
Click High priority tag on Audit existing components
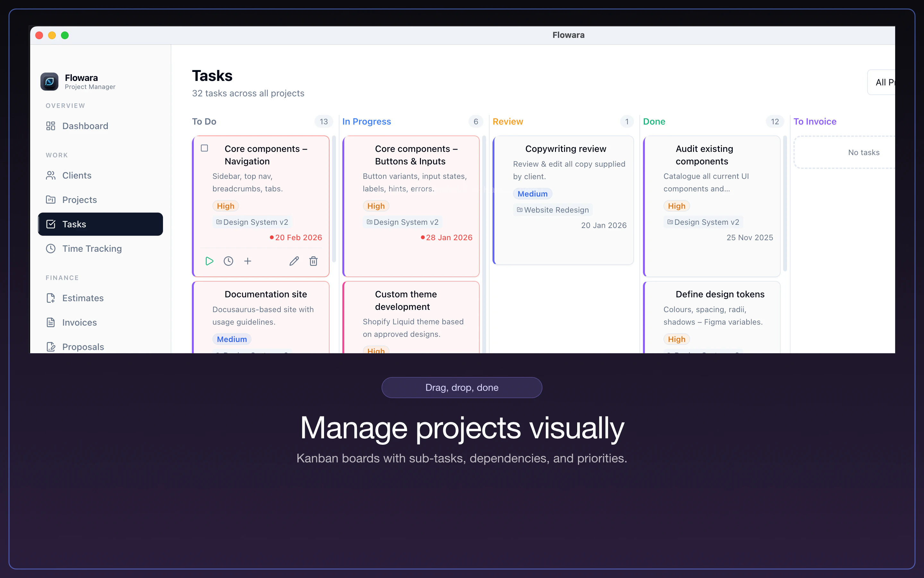click(677, 206)
